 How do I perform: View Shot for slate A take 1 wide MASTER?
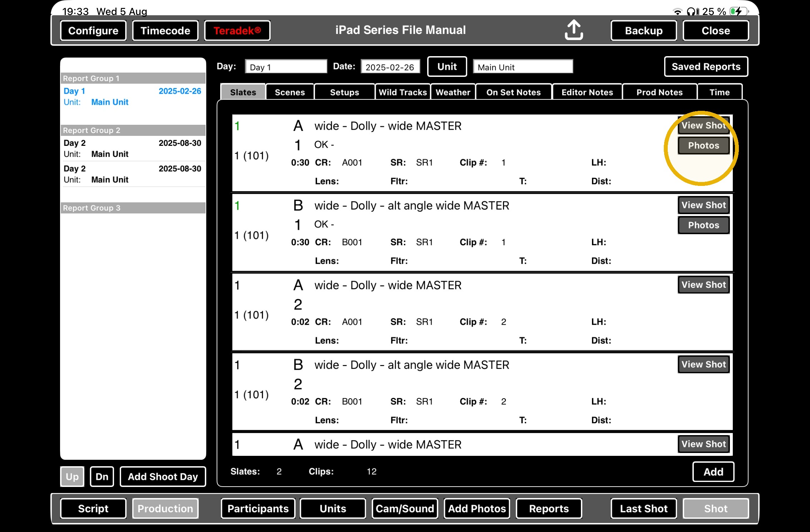pyautogui.click(x=703, y=125)
